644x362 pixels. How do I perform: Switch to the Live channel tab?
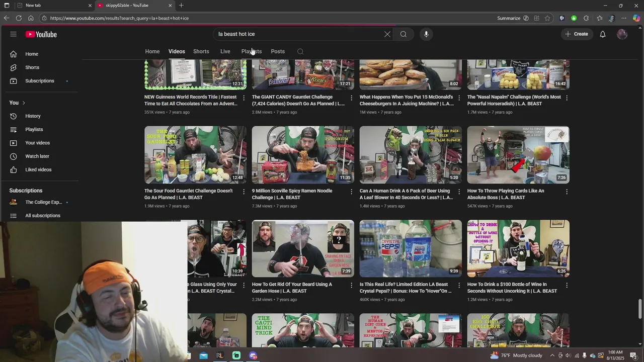point(225,51)
